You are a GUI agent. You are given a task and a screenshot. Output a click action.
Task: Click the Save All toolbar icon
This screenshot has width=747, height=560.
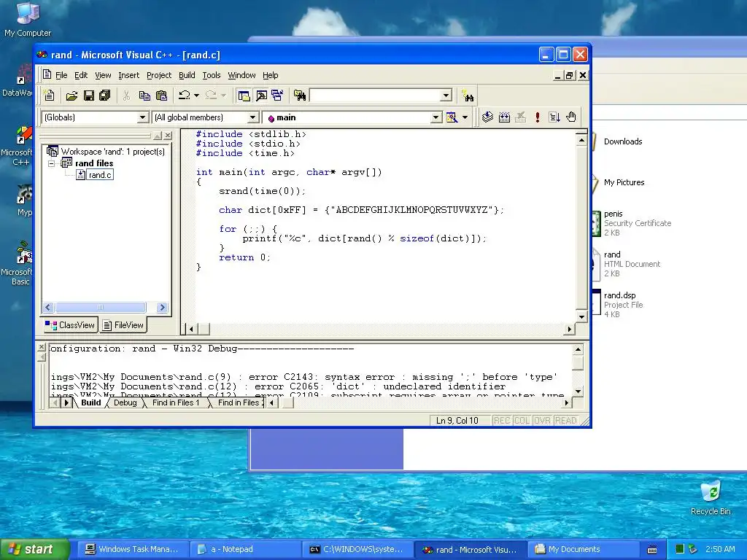[x=105, y=96]
